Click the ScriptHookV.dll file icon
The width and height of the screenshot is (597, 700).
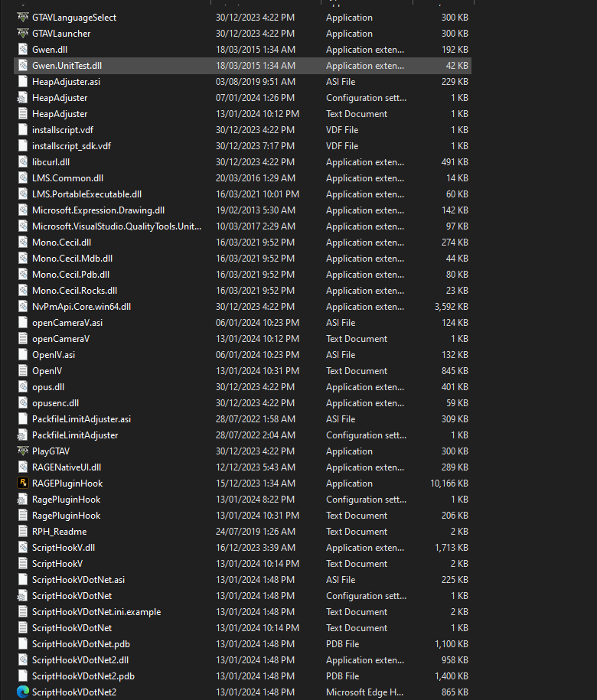click(x=23, y=548)
